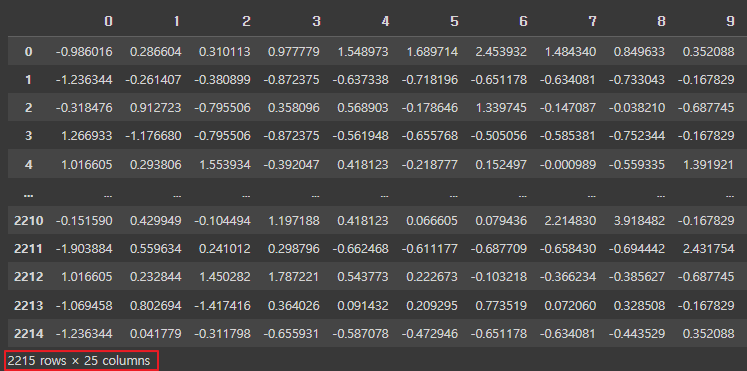This screenshot has width=747, height=371.
Task: Select column header 6
Action: (523, 21)
